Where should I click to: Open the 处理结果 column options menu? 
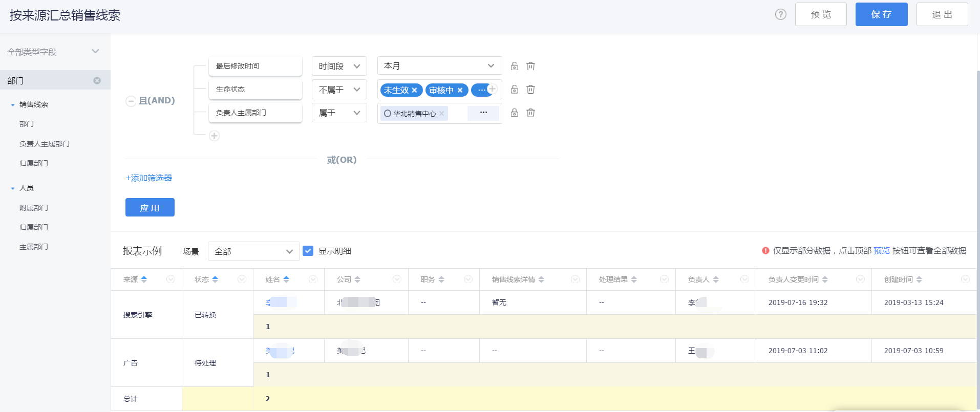pos(664,279)
